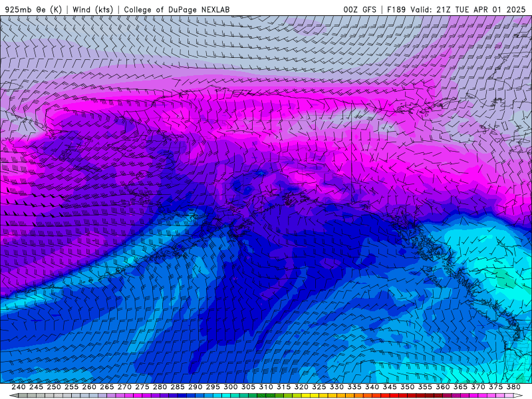532x399 pixels.
Task: Select the 295 value on color scale
Action: [x=213, y=387]
